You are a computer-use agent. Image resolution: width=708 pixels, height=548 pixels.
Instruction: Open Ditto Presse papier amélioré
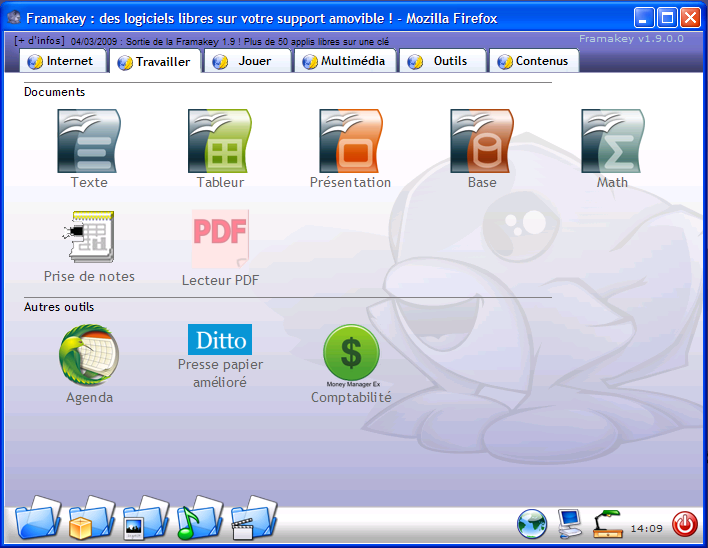point(220,340)
